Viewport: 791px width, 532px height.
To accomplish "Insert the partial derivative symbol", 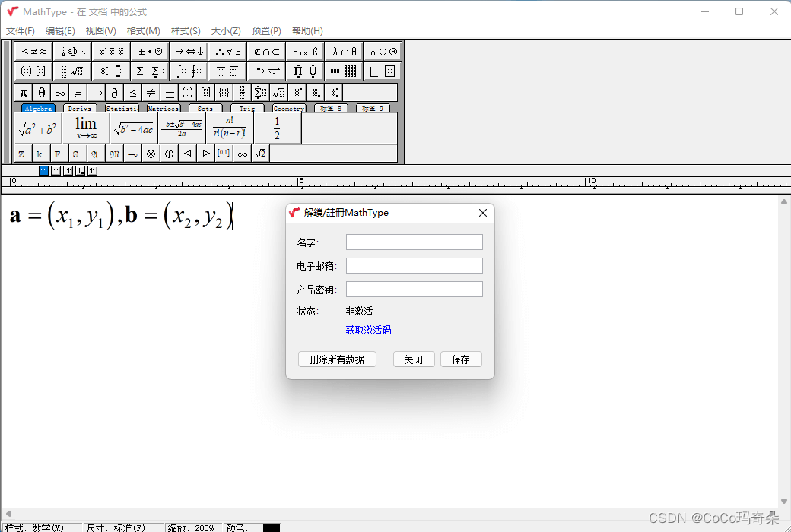I will pos(115,93).
